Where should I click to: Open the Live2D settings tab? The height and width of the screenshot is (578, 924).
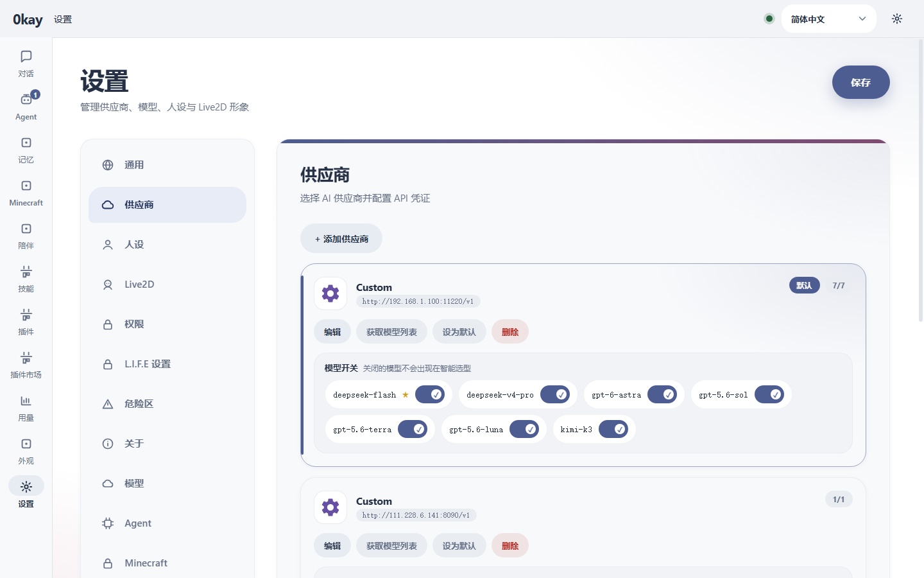click(167, 285)
